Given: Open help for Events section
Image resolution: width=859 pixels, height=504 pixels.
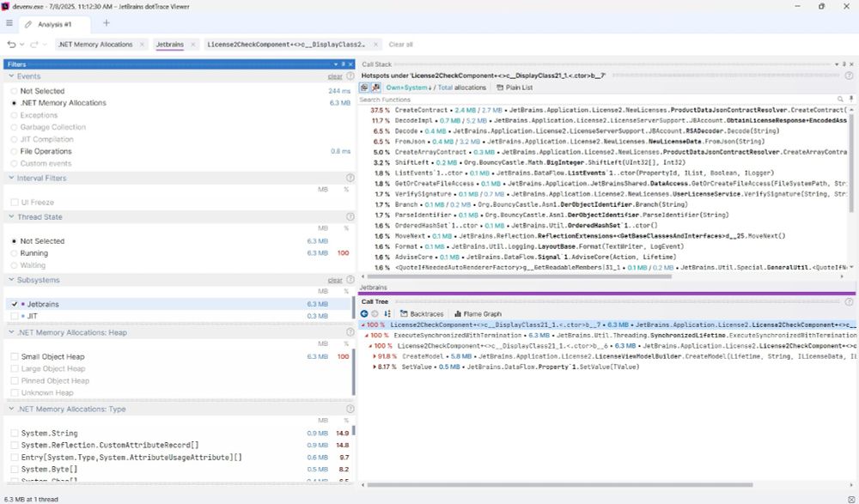Looking at the screenshot, I should coord(350,76).
